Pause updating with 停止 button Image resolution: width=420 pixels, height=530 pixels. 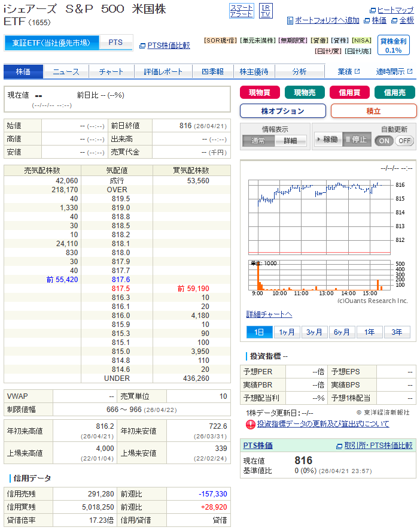click(x=355, y=140)
